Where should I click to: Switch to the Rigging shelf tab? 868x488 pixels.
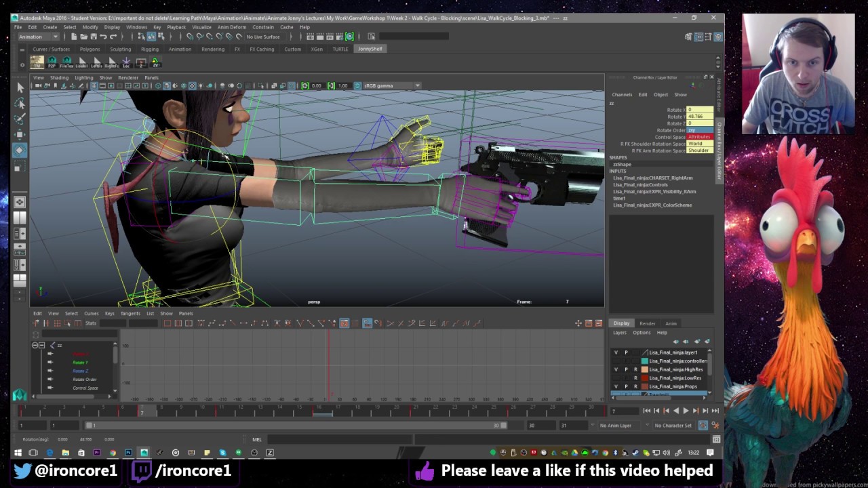pos(149,49)
